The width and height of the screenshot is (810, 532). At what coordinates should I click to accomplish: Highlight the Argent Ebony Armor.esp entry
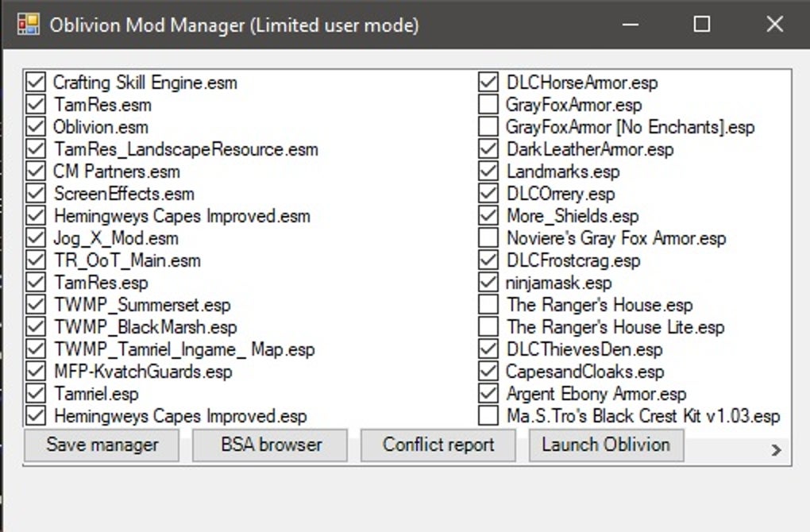point(596,394)
